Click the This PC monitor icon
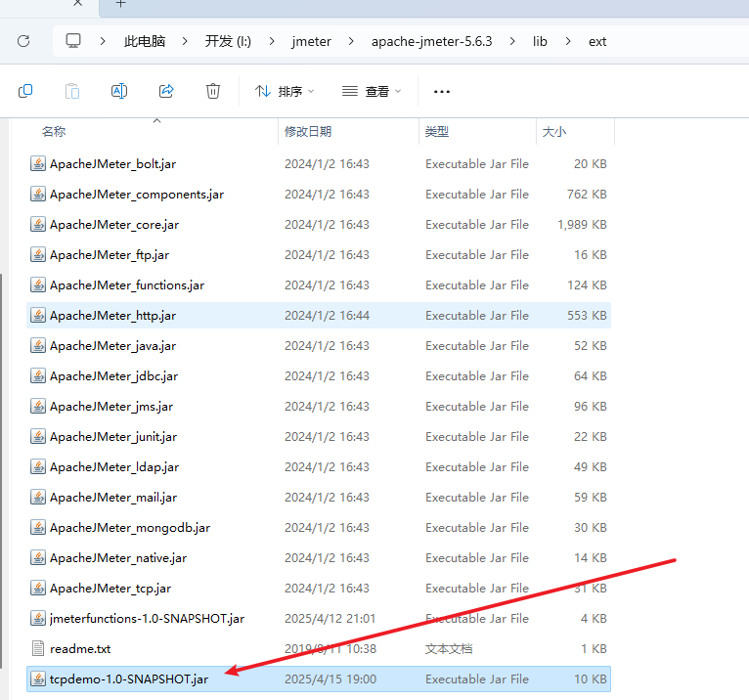The height and width of the screenshot is (700, 749). (73, 41)
